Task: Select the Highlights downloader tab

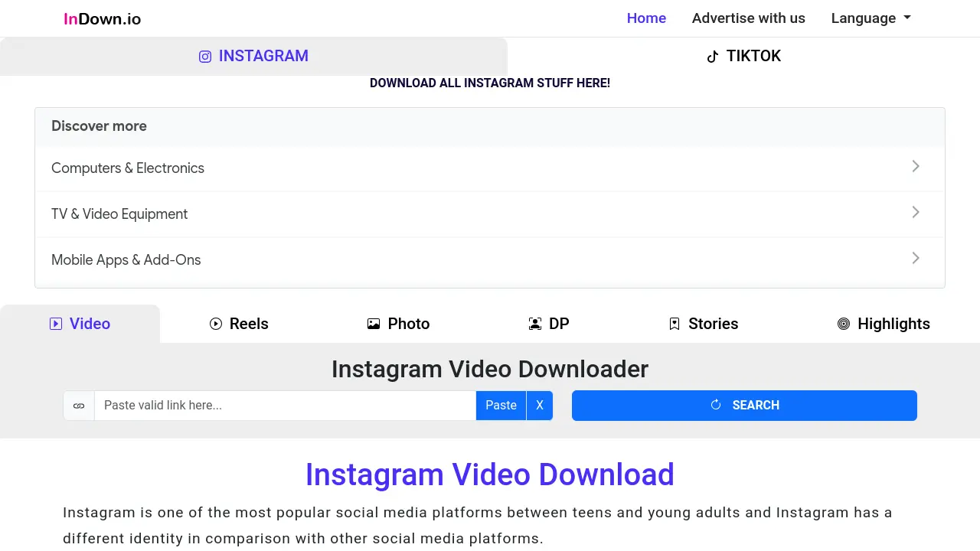Action: pyautogui.click(x=884, y=324)
